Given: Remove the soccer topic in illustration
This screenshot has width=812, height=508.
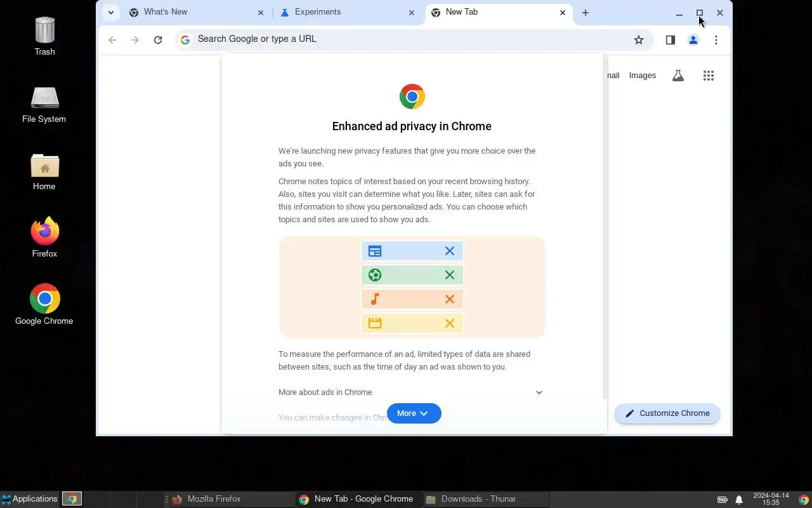Looking at the screenshot, I should tap(450, 275).
